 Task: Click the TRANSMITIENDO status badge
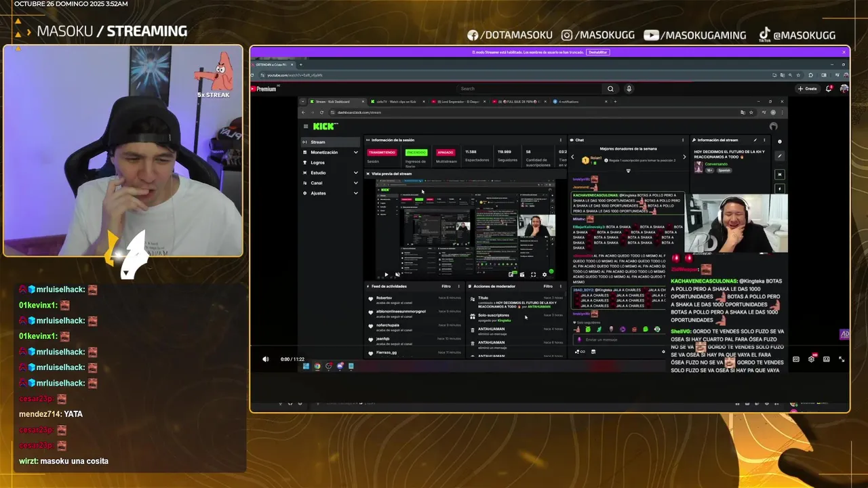point(382,152)
